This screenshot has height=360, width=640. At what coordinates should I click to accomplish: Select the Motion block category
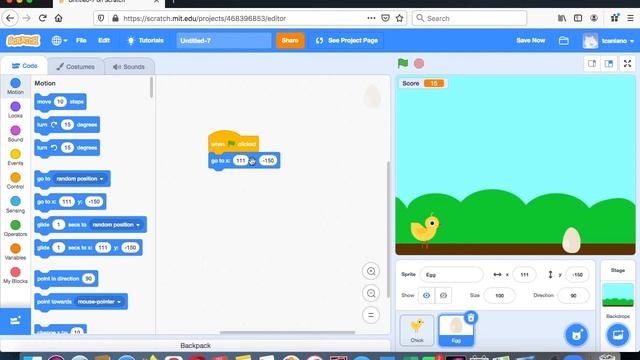pos(16,86)
